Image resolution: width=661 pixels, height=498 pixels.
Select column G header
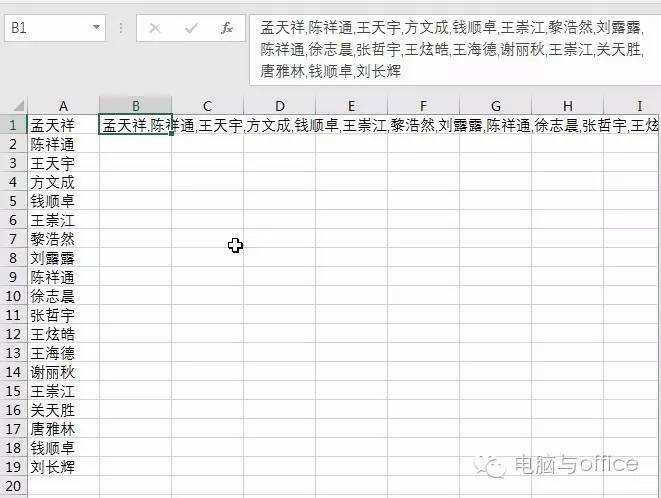click(x=496, y=105)
